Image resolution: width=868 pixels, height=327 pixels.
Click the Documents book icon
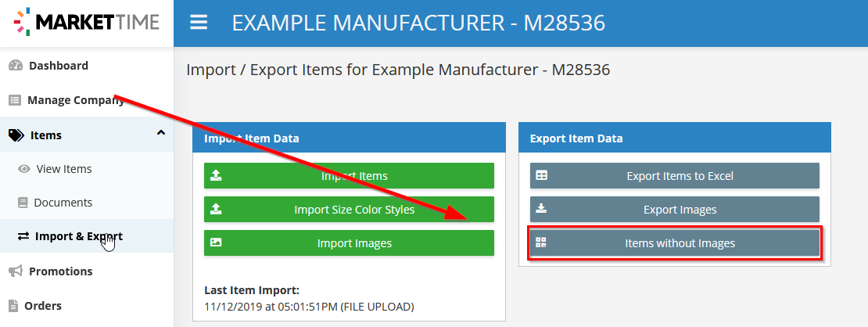pos(23,203)
